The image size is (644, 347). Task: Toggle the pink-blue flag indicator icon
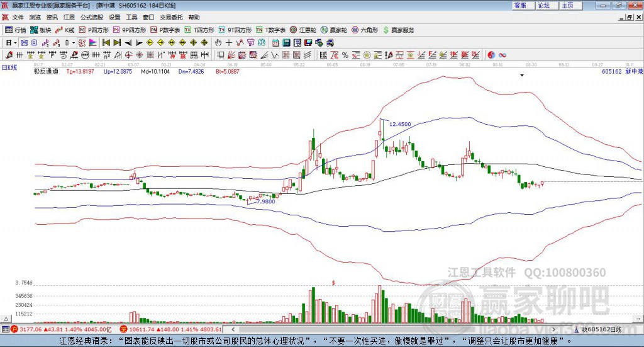tap(93, 43)
